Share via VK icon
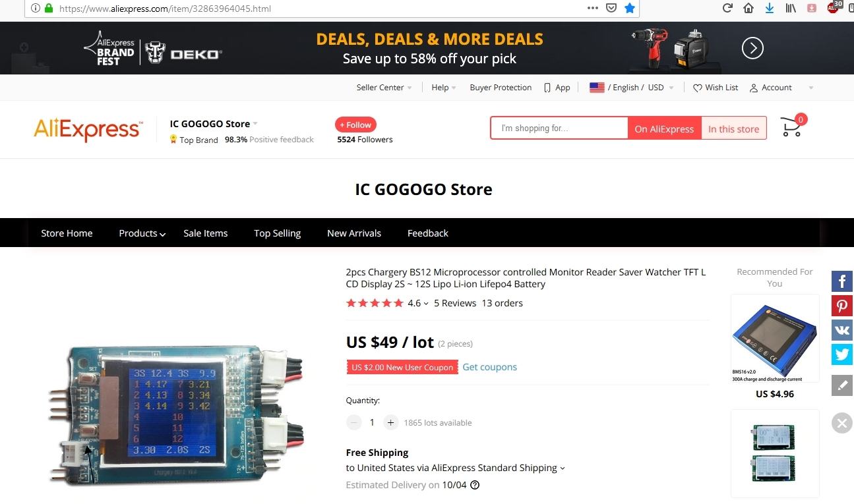The image size is (854, 504). pyautogui.click(x=842, y=329)
